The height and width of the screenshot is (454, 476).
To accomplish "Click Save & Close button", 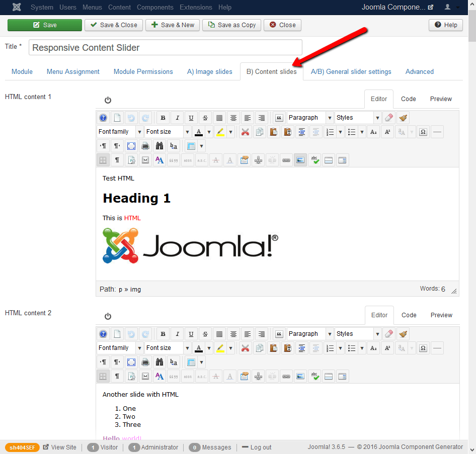I will tap(114, 25).
